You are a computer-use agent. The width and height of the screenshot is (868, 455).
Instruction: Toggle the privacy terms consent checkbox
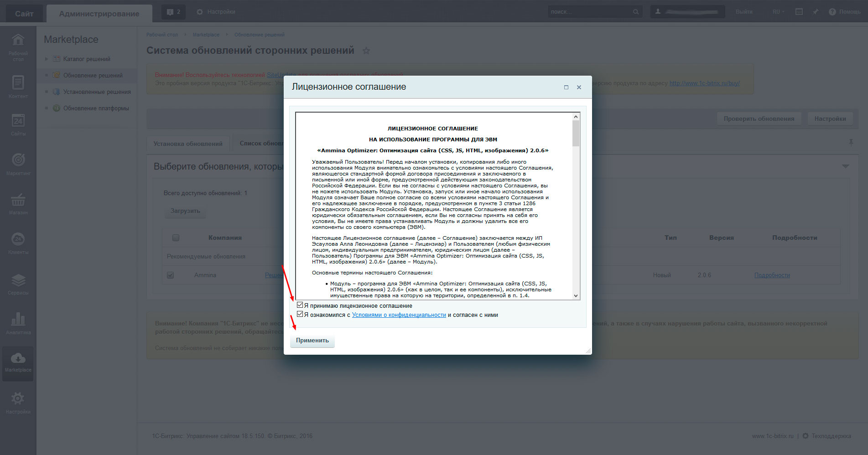[300, 314]
